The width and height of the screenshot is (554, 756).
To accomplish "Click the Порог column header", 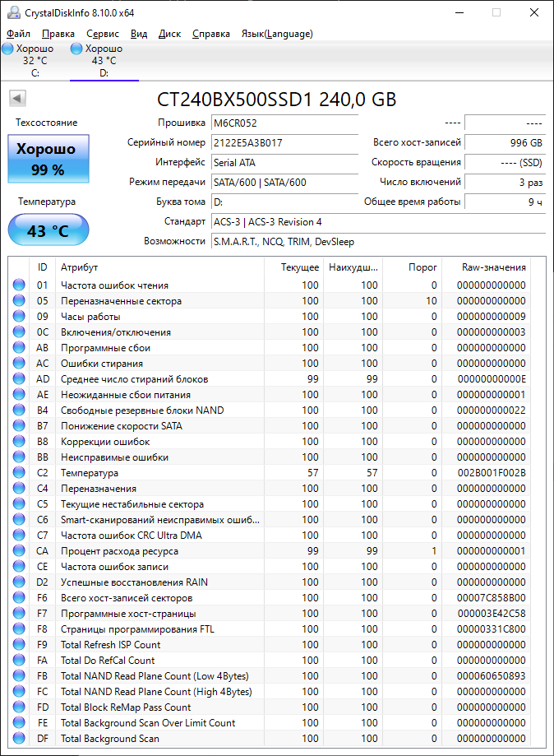I will tap(412, 267).
